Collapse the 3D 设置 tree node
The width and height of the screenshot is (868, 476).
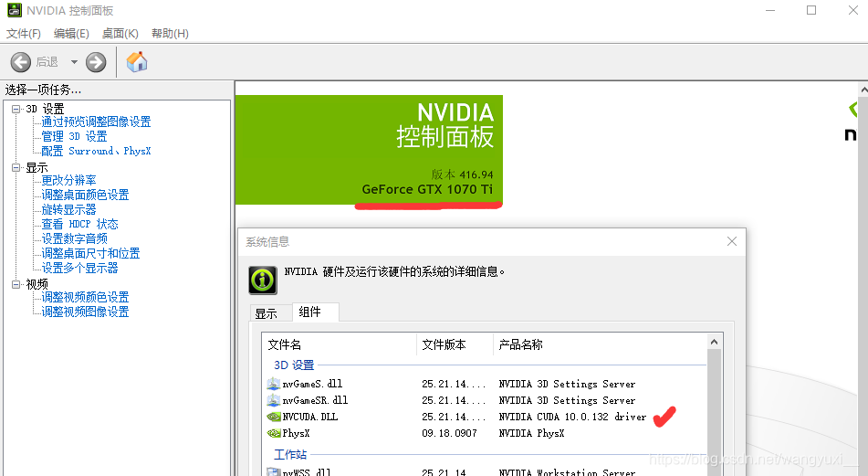coord(16,109)
